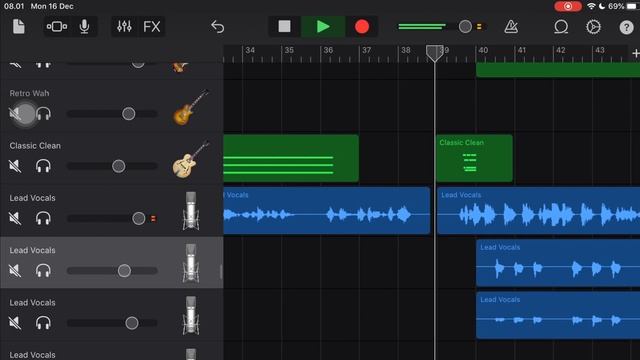Select the Classic Clean hollow-body guitar icon

tap(191, 159)
